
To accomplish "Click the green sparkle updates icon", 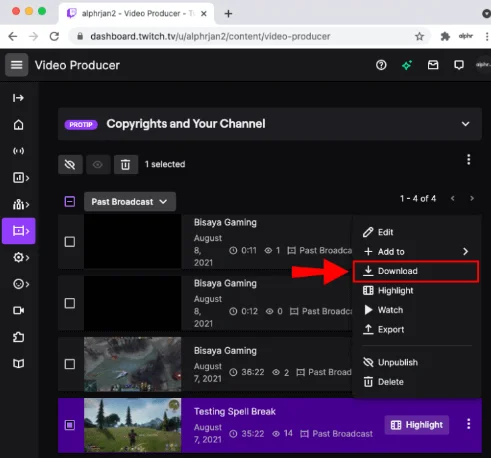I will 407,65.
